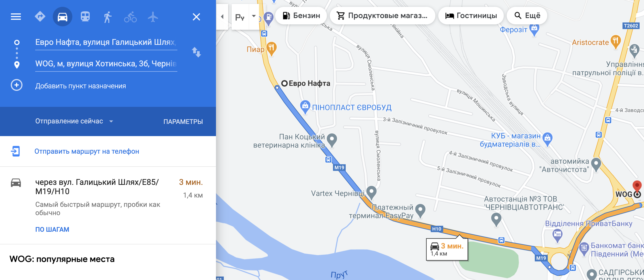
Task: Choose the walking travel mode
Action: (x=107, y=17)
